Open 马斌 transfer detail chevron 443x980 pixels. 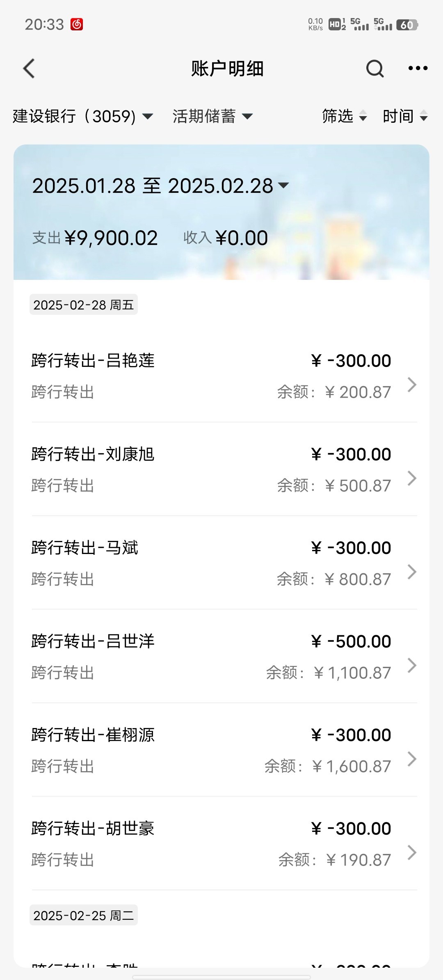(x=412, y=572)
